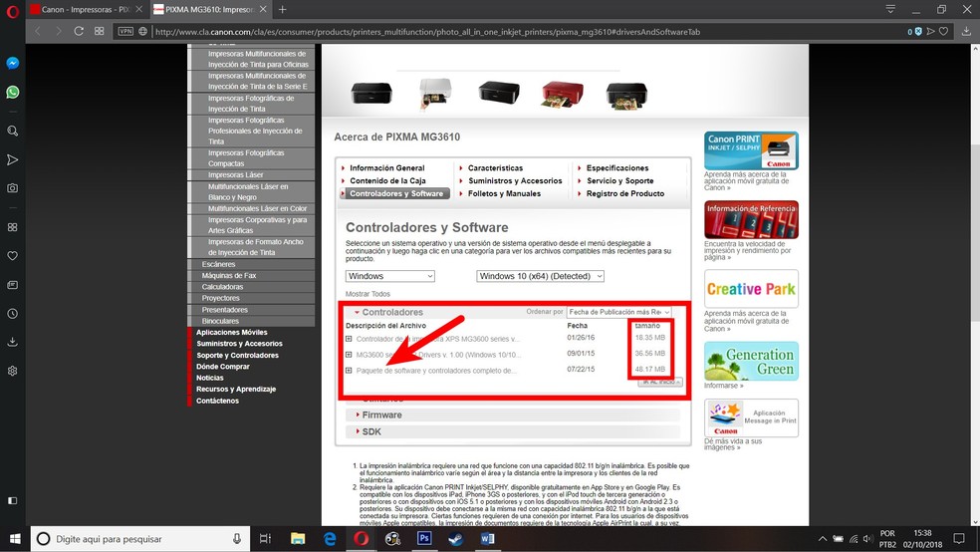Screen dimensions: 980x552
Task: Click the Informarse link under Generation Green
Action: tap(724, 386)
